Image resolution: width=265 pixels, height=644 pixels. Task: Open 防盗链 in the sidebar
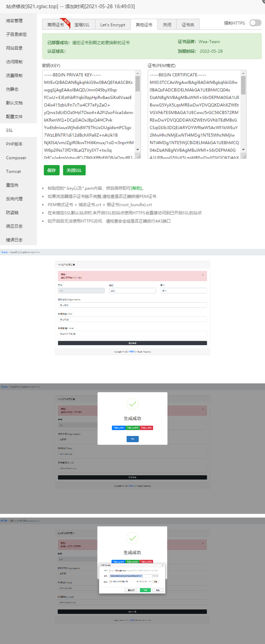tap(18, 212)
